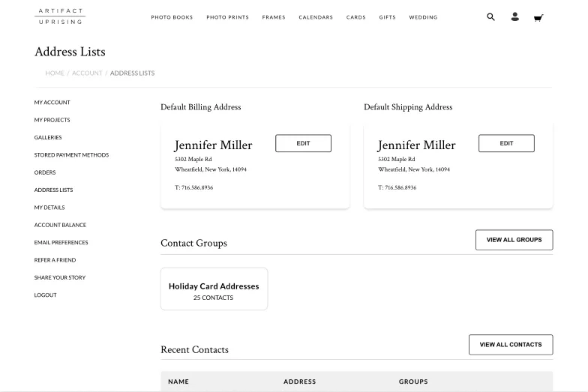588x392 pixels.
Task: Edit the default shipping address
Action: 506,143
